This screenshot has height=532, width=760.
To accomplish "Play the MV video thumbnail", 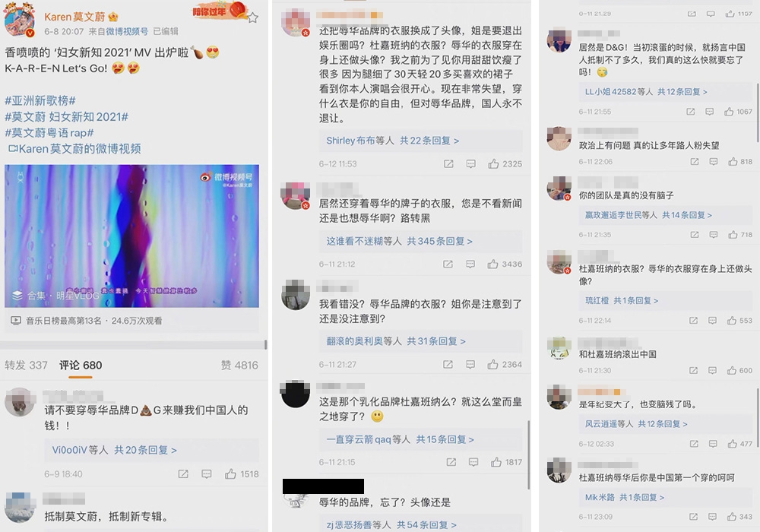I will (131, 236).
